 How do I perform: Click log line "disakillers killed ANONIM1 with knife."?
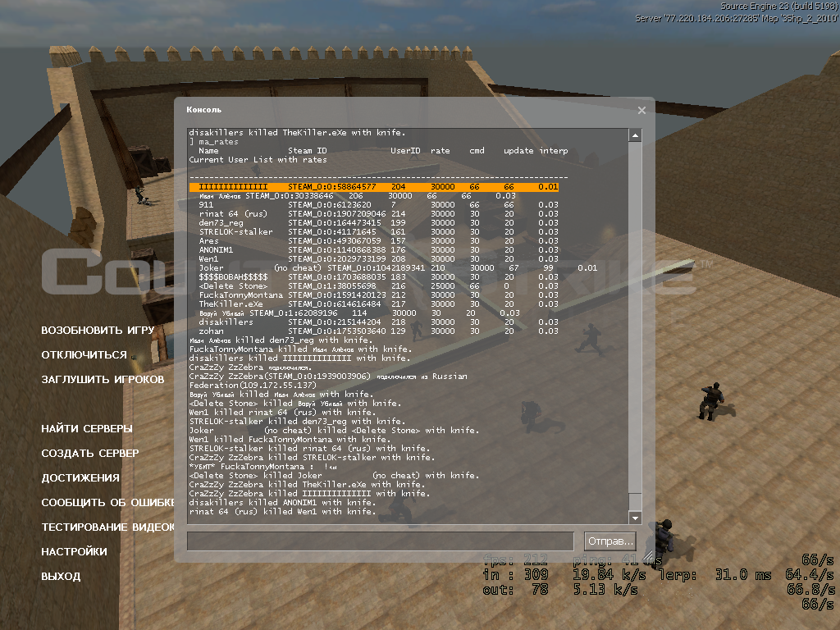[282, 503]
